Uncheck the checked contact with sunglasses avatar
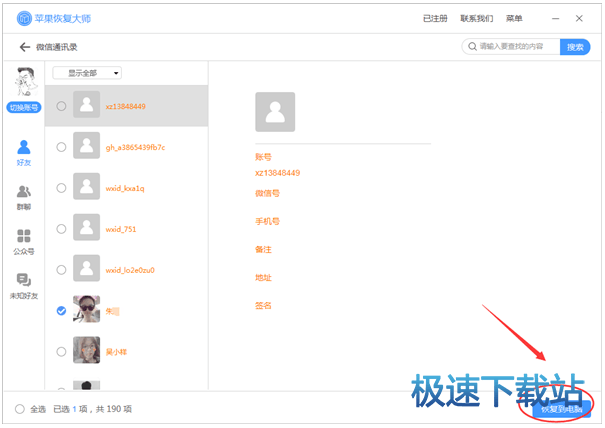Screen dimensions: 605x428 (x=61, y=311)
